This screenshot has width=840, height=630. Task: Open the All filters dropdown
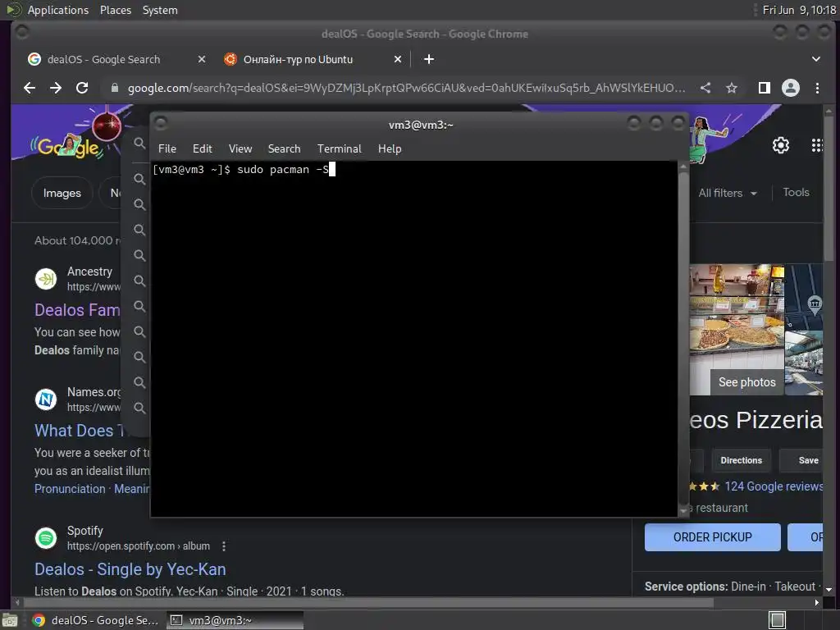tap(728, 193)
